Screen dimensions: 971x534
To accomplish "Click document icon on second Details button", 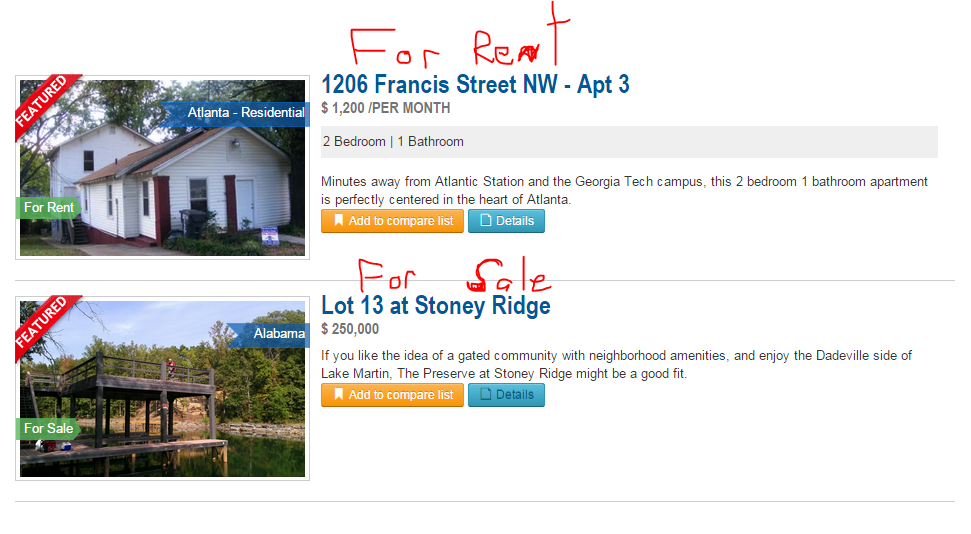I will point(486,395).
